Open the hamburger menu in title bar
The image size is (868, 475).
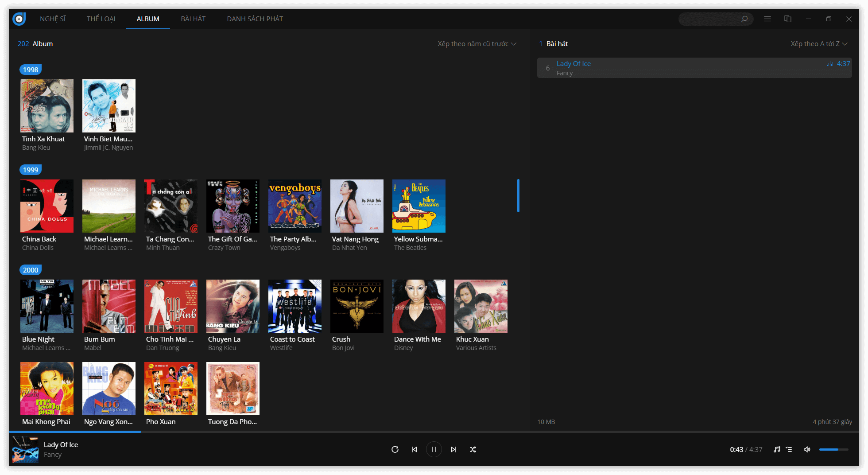point(767,19)
